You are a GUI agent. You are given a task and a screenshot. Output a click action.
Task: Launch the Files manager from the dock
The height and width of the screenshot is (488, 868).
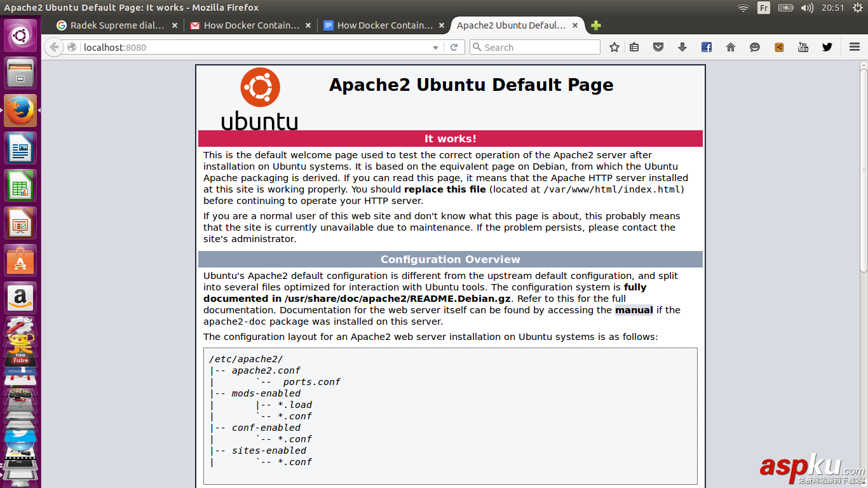tap(21, 73)
